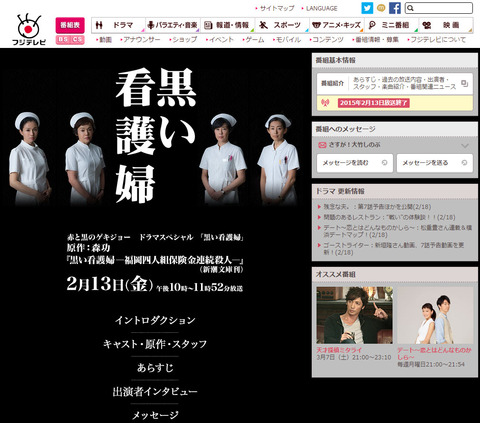The height and width of the screenshot is (423, 480).
Task: Open the 残念な夫。 update news link
Action: coord(377,207)
